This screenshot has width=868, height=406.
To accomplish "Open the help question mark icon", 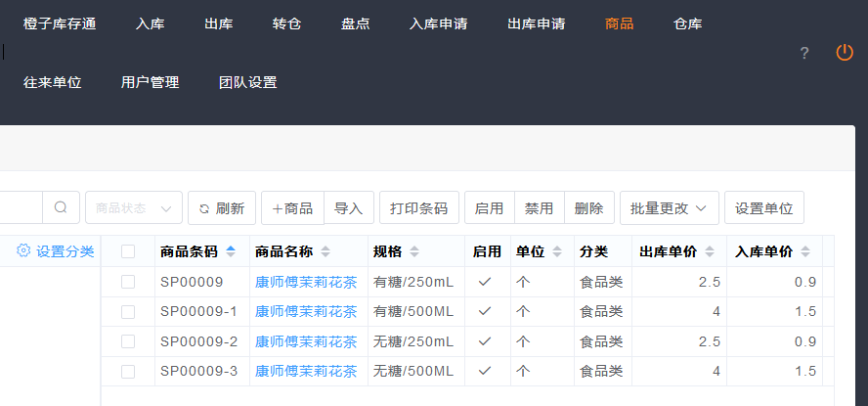I will (804, 54).
